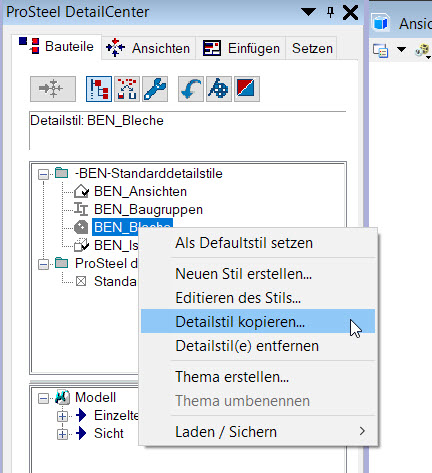Click the dotted red squares toolbar icon
The height and width of the screenshot is (473, 432).
tap(127, 89)
